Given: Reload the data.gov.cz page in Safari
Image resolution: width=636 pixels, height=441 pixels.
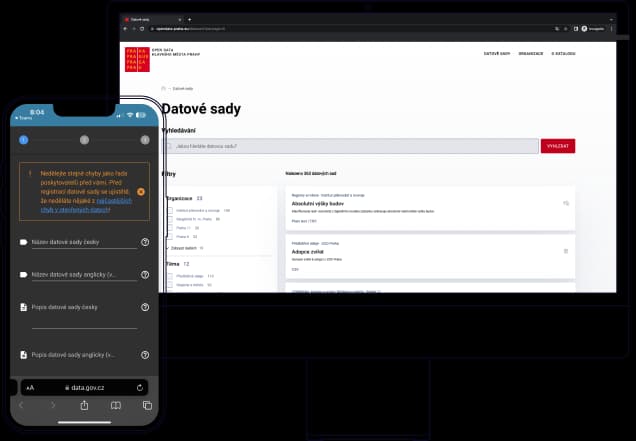Looking at the screenshot, I should (x=140, y=386).
